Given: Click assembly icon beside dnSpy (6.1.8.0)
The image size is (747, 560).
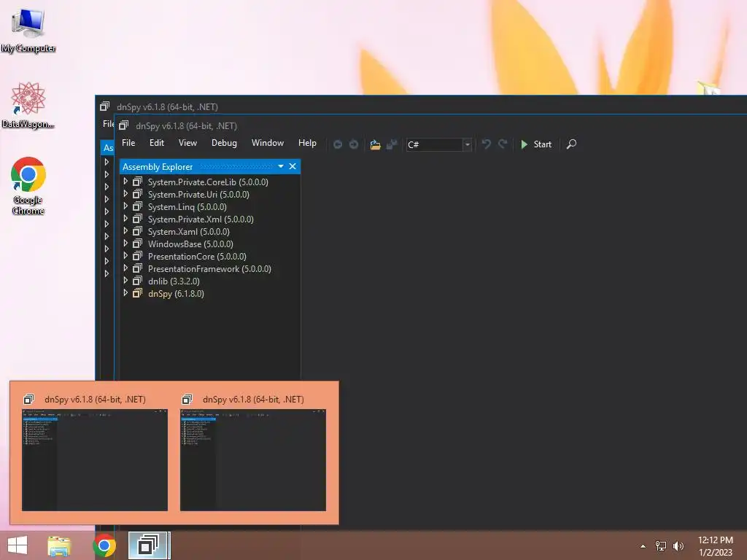Looking at the screenshot, I should pyautogui.click(x=137, y=293).
